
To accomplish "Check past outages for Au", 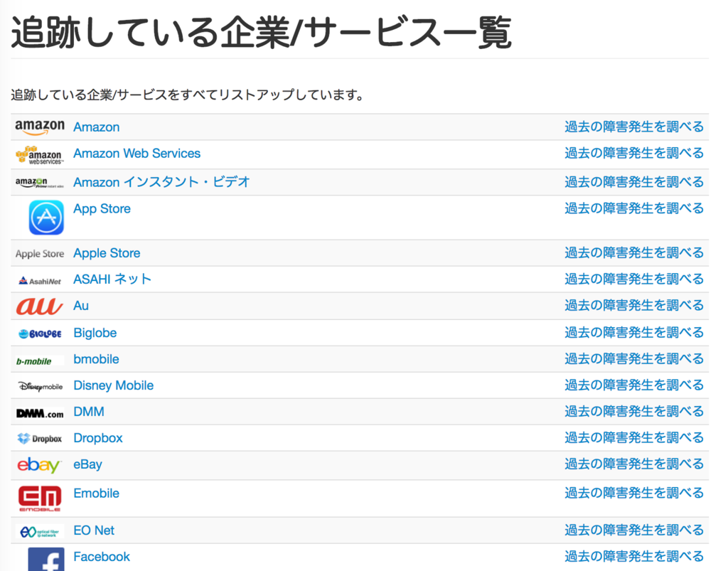I will point(634,306).
